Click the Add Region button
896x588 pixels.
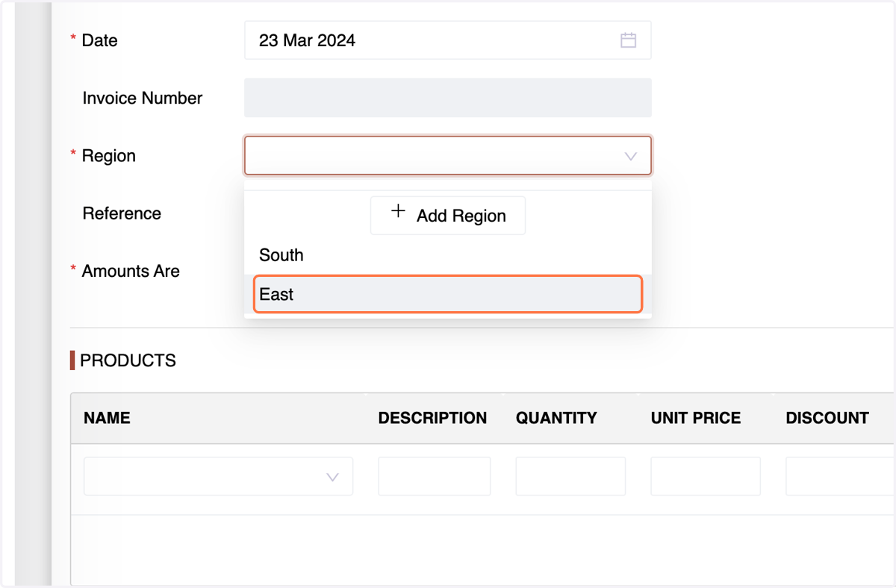447,216
